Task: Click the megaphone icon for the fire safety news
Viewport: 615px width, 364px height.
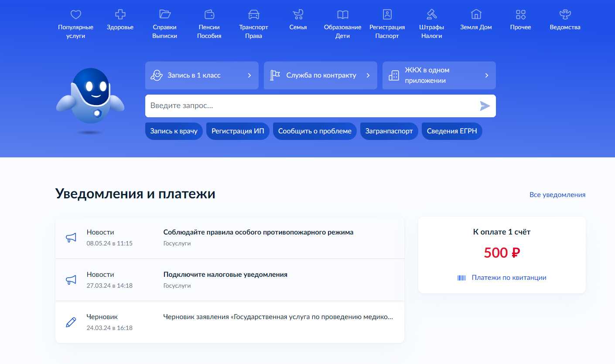Action: [71, 238]
